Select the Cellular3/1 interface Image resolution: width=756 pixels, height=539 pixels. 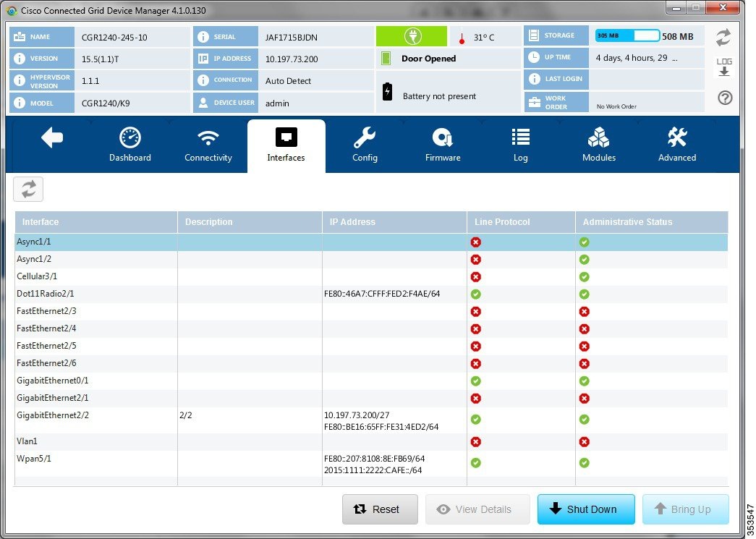[371, 276]
